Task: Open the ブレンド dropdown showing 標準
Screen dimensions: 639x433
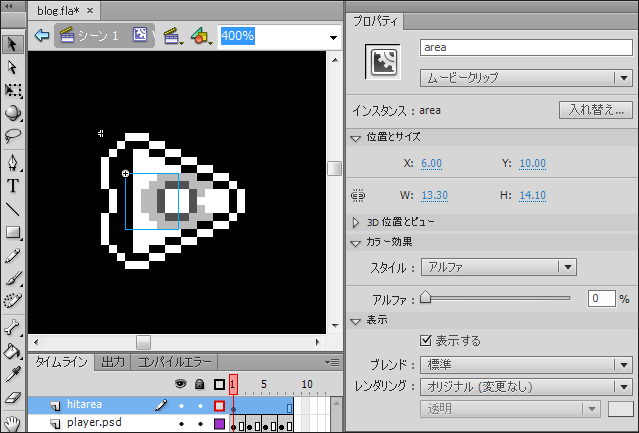Action: click(526, 364)
